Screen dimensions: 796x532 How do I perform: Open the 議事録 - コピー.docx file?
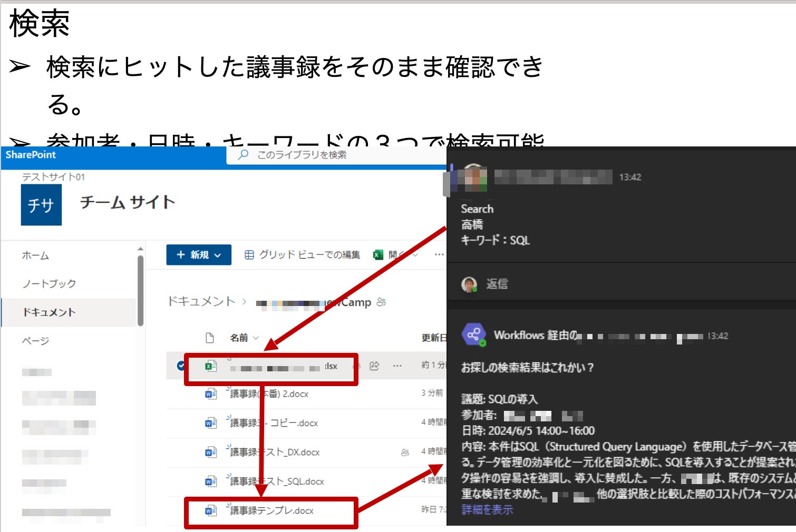click(274, 423)
